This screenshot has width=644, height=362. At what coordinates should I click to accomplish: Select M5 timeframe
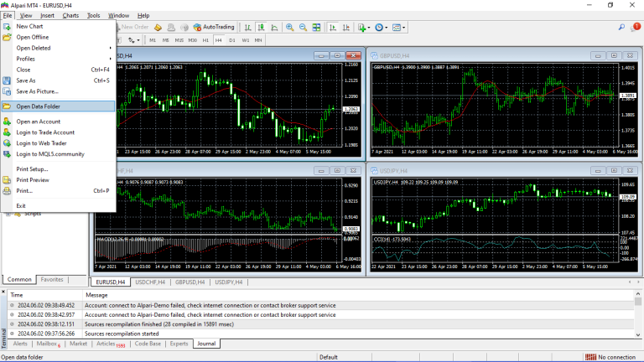165,40
